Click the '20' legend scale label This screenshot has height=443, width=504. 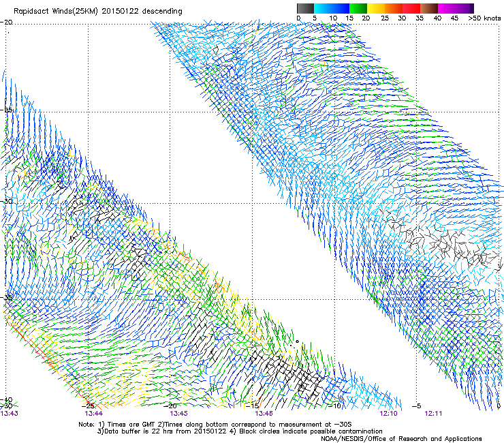tap(366, 18)
